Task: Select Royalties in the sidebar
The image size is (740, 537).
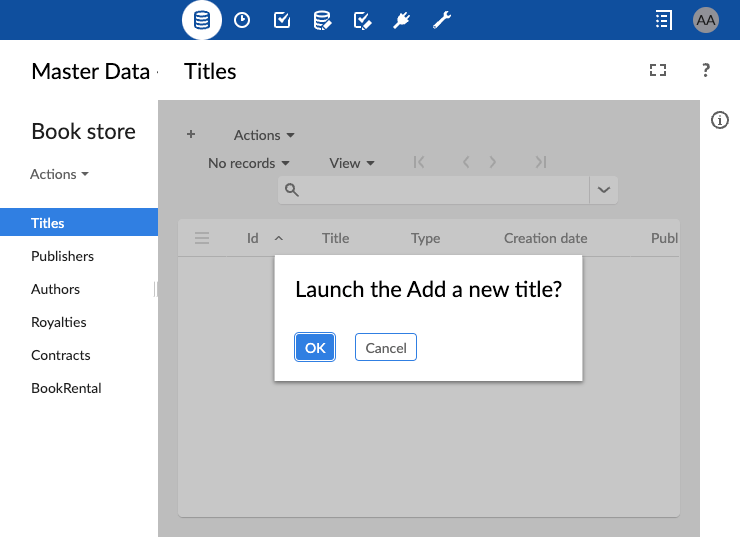Action: [59, 322]
